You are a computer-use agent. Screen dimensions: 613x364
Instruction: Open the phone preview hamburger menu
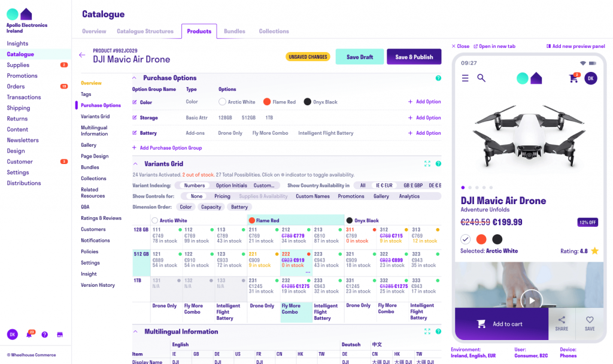tap(465, 78)
